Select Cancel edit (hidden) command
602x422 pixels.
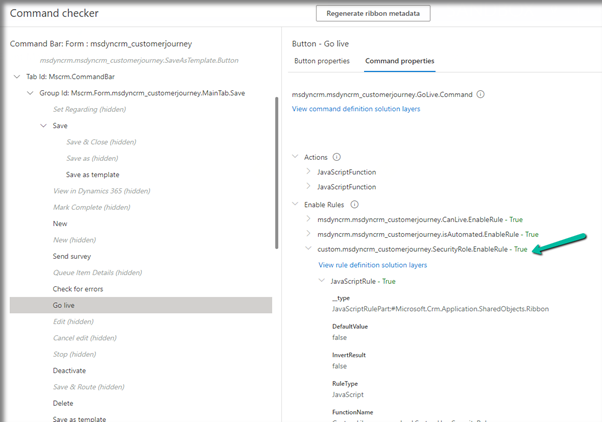coord(84,338)
